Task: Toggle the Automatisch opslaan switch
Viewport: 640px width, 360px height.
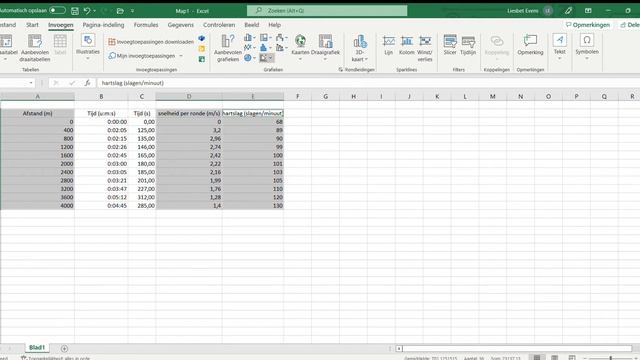Action: click(57, 10)
